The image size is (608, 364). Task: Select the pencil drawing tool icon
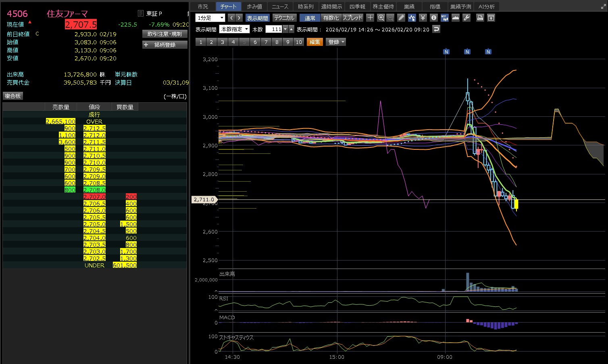(x=401, y=18)
